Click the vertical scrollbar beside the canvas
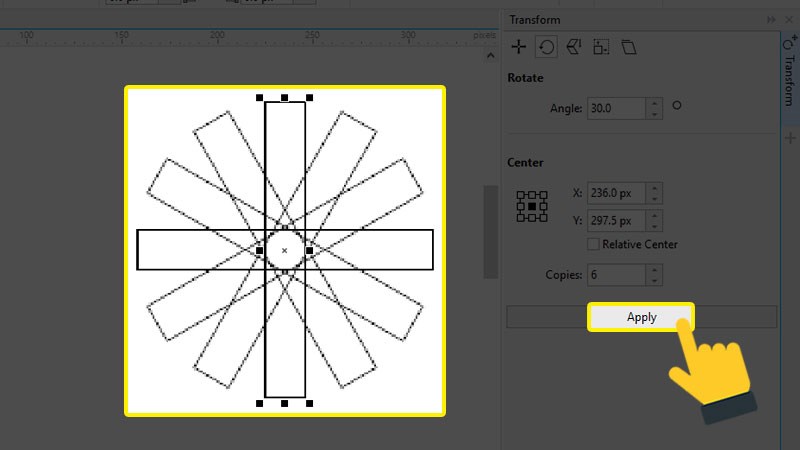 tap(490, 230)
